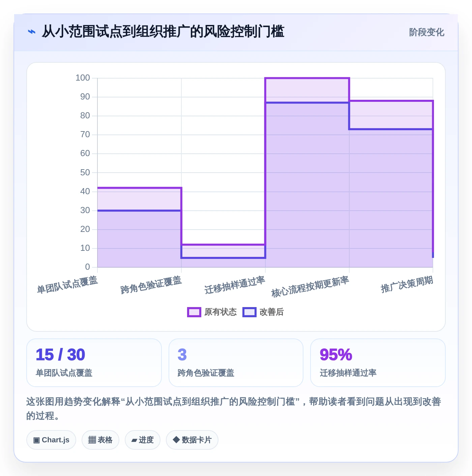
Task: Select the 进度 tag chip
Action: (x=143, y=440)
